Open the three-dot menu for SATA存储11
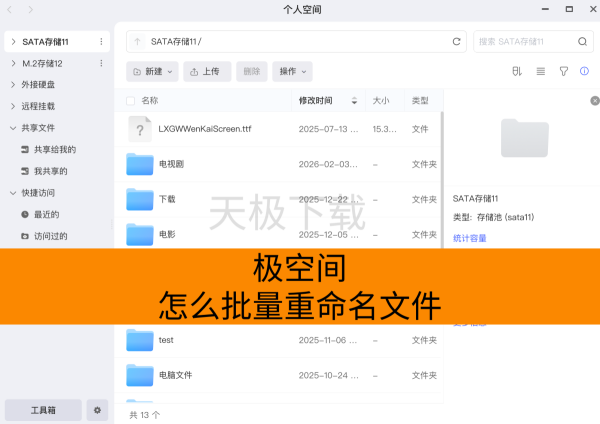600x424 pixels. click(101, 42)
